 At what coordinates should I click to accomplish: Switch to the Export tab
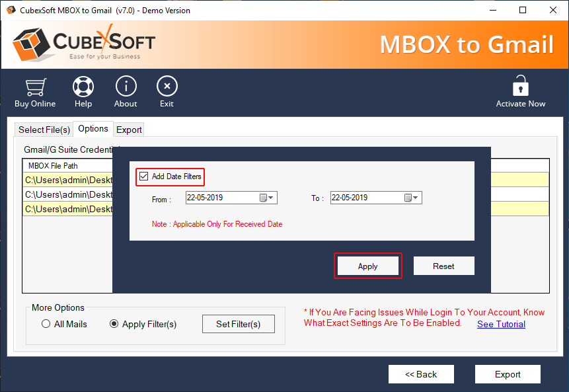click(129, 130)
